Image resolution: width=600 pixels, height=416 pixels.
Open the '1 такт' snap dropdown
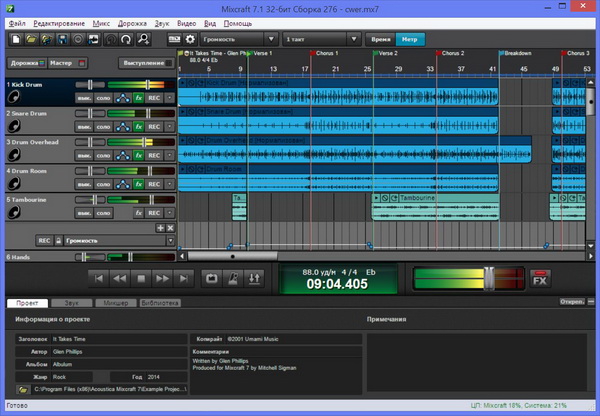320,39
